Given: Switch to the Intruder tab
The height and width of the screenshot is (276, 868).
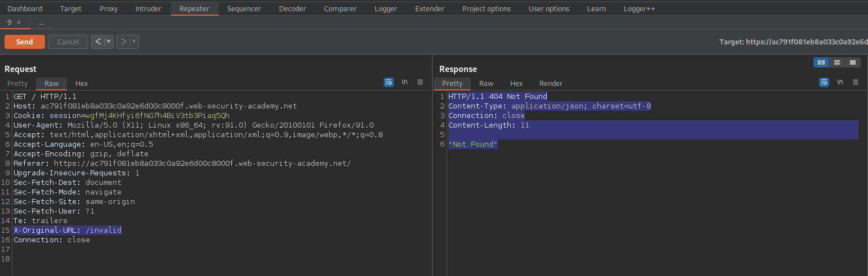Looking at the screenshot, I should click(x=149, y=8).
